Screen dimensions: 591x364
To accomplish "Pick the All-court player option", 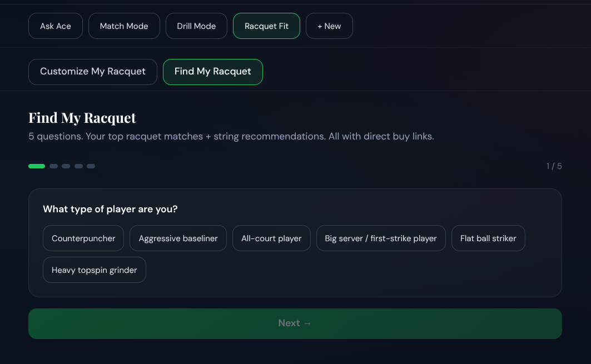I will 271,238.
